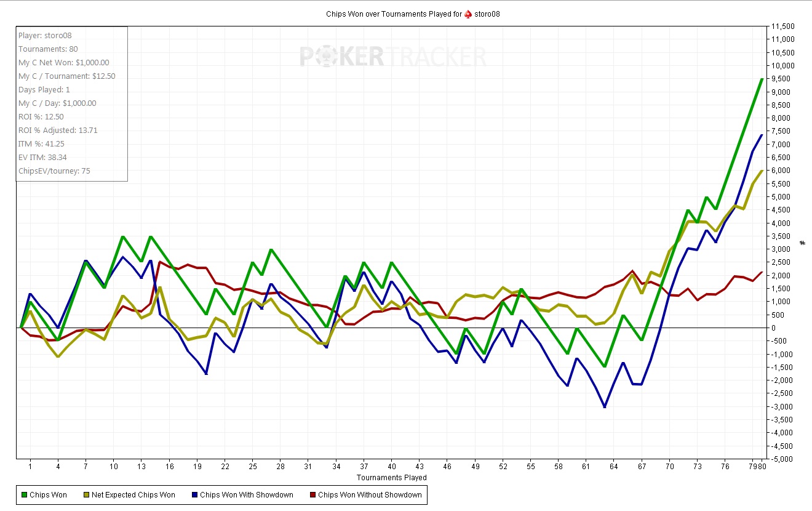Select the Net Expected Chips Won legend label

pos(133,495)
